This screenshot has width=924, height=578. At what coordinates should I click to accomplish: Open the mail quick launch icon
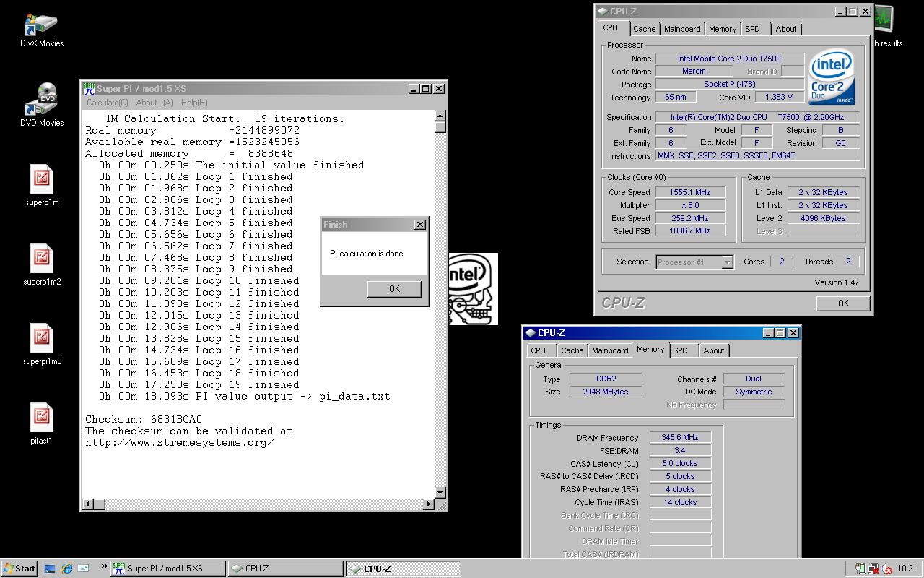pos(83,569)
